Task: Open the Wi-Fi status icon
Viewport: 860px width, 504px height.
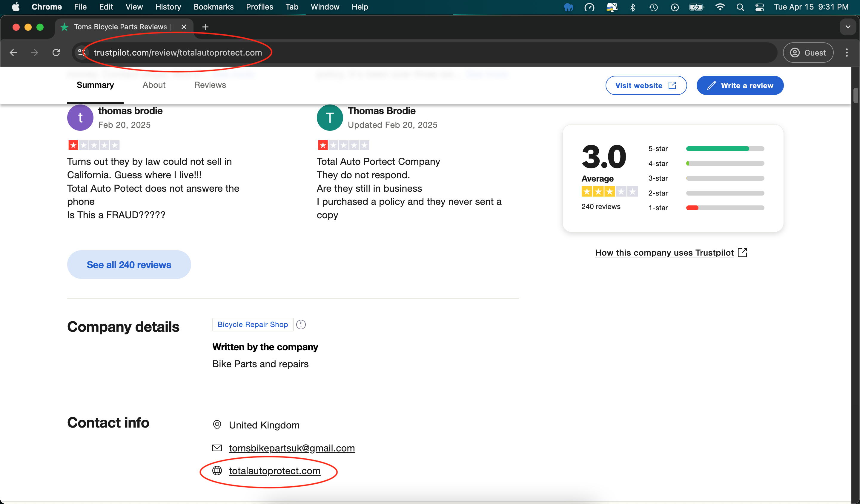Action: click(720, 7)
